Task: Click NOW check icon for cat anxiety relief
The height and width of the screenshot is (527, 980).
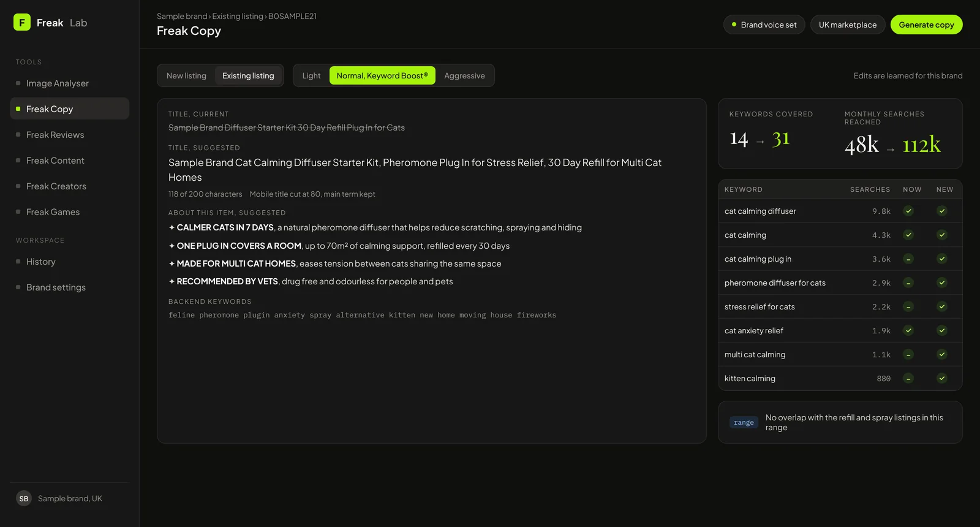Action: (x=908, y=330)
